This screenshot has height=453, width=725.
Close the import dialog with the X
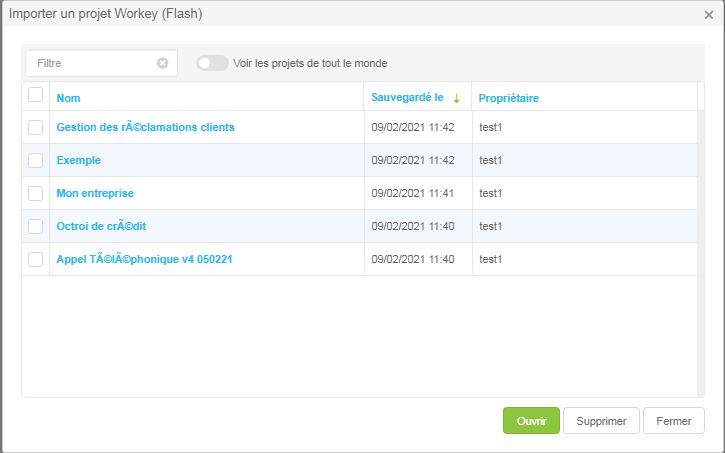pyautogui.click(x=709, y=15)
